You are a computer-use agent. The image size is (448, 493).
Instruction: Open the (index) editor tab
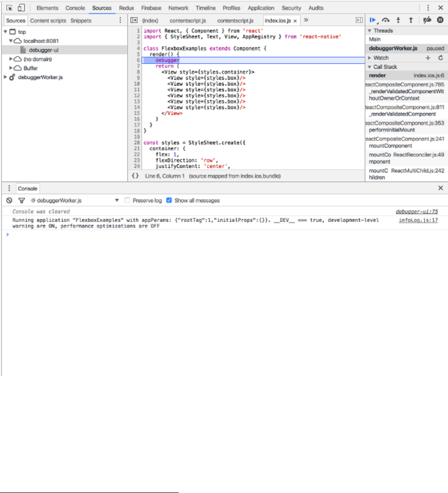tap(150, 21)
